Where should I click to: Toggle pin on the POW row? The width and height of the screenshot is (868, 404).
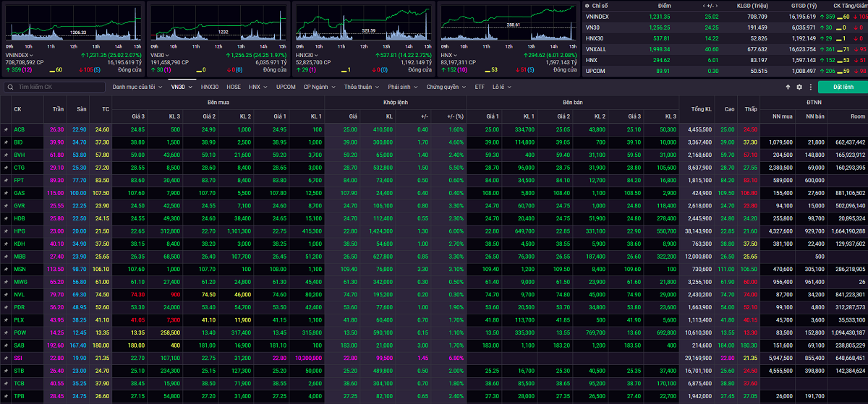(x=6, y=332)
